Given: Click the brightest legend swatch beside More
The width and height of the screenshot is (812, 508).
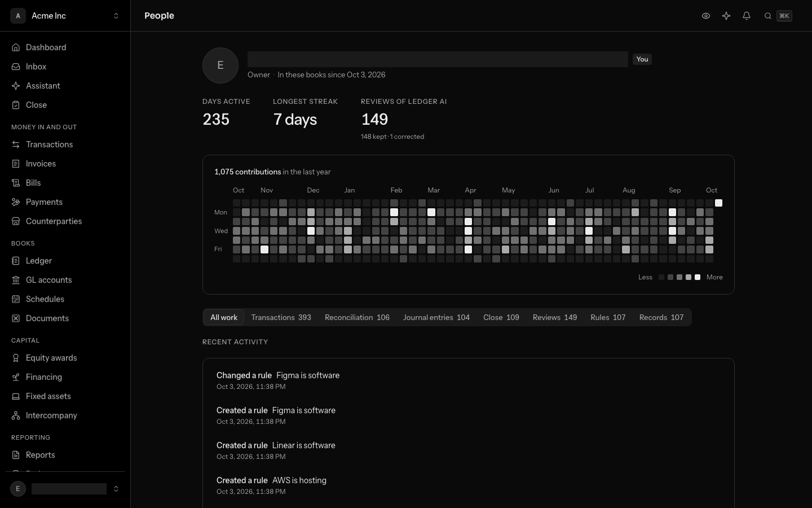Looking at the screenshot, I should 698,277.
